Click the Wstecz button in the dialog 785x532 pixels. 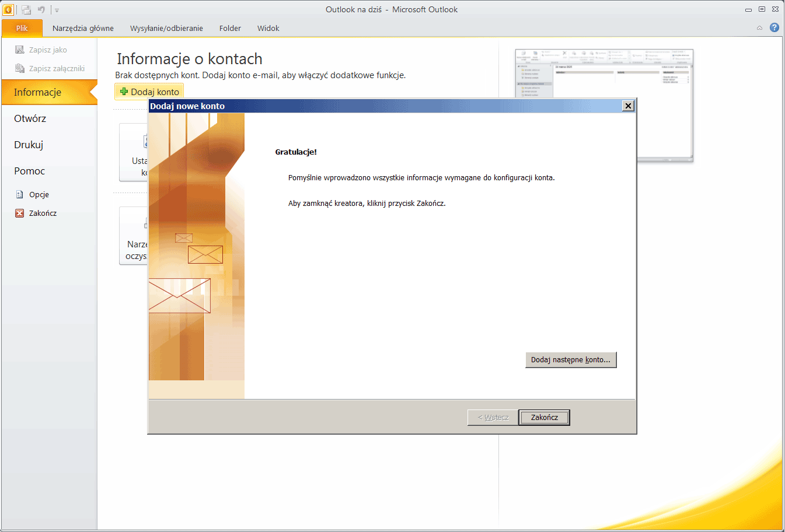pos(493,418)
